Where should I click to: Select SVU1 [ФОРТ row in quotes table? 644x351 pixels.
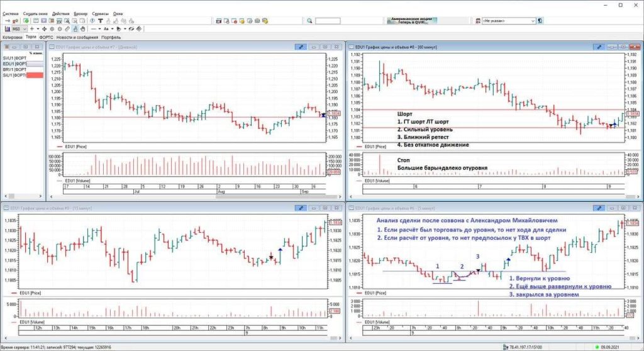(23, 58)
